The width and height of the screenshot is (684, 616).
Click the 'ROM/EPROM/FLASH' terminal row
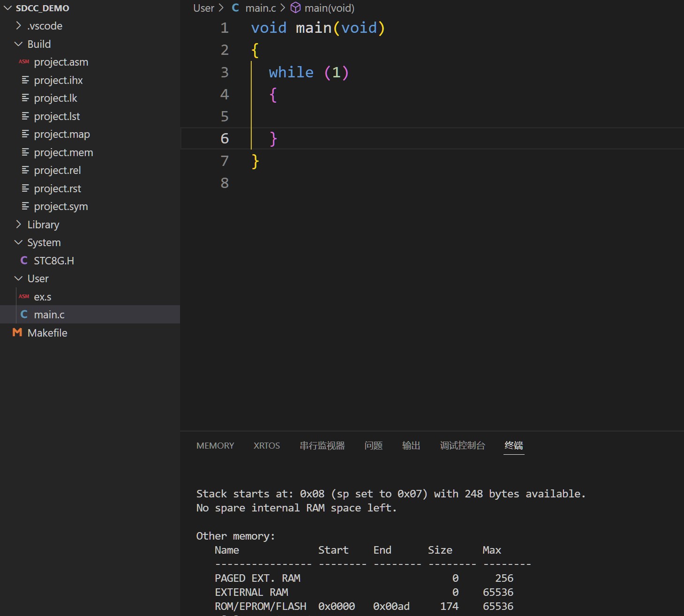pos(364,606)
